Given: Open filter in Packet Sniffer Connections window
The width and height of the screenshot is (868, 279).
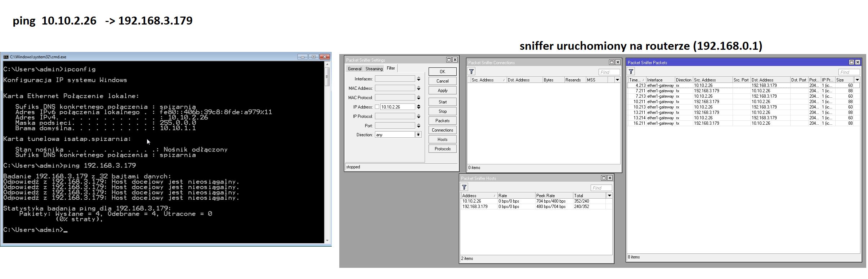Looking at the screenshot, I should tap(471, 71).
